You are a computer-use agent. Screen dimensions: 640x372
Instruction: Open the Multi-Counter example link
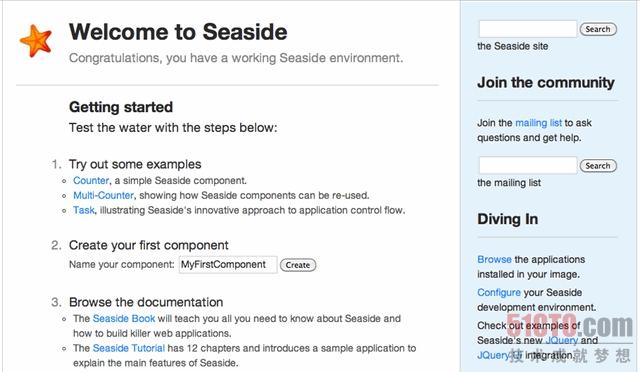tap(103, 195)
